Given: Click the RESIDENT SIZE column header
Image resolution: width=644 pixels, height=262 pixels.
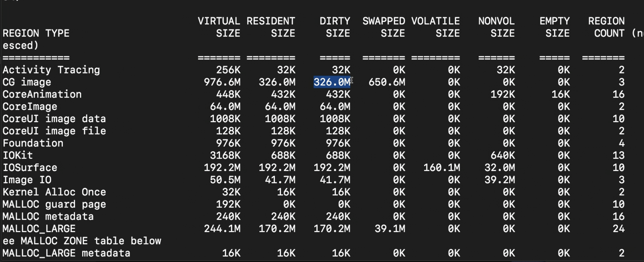Looking at the screenshot, I should pos(271,27).
